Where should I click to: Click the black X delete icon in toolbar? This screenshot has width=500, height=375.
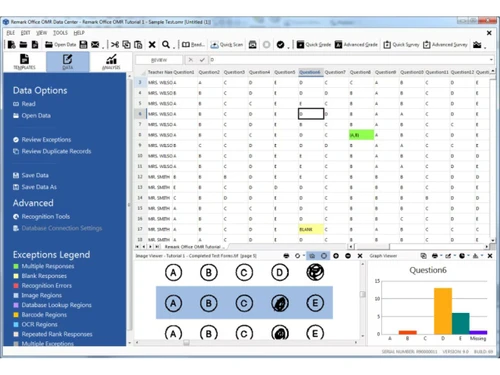(152, 44)
